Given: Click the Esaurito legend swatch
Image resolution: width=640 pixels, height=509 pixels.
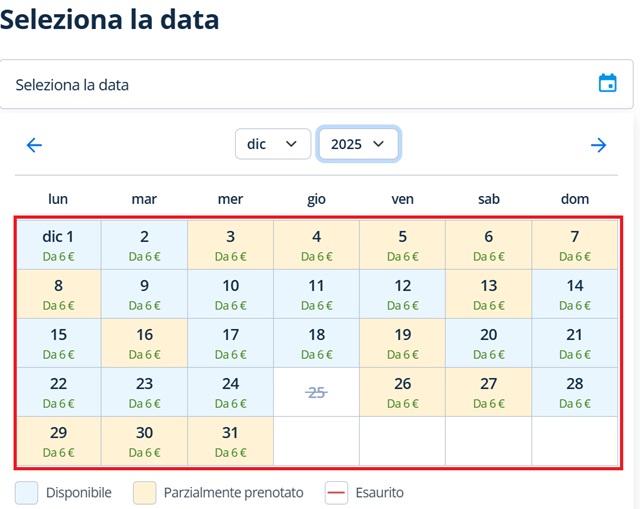Looking at the screenshot, I should click(337, 493).
